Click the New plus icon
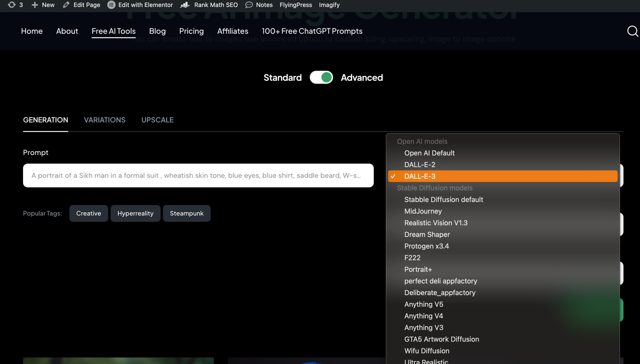This screenshot has width=640, height=364. tap(35, 5)
